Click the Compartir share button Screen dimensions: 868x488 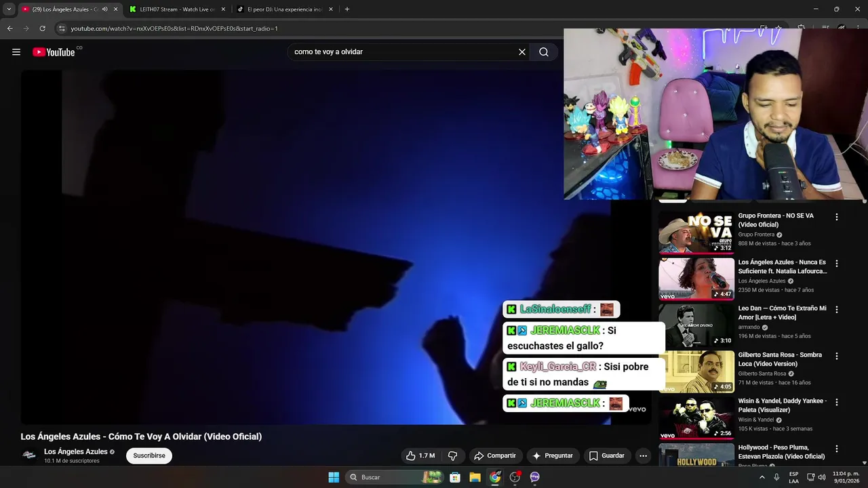tap(495, 455)
